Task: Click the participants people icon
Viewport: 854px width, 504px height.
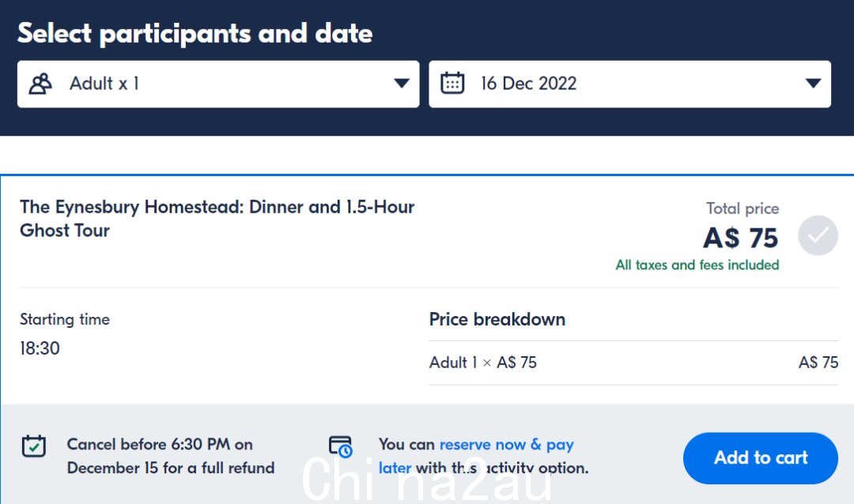Action: pos(40,84)
